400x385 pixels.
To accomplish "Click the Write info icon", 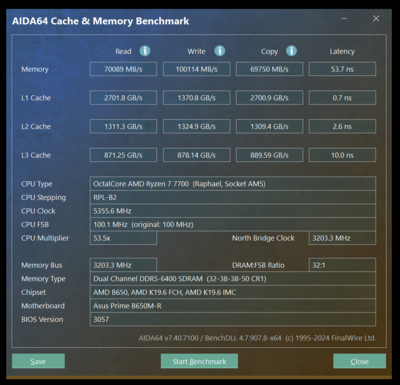I will point(219,51).
